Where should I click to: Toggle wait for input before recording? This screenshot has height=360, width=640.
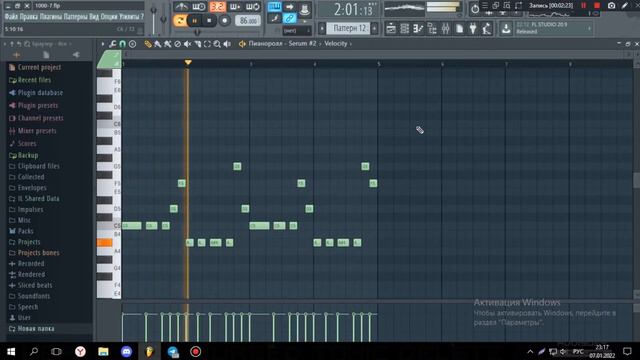tap(199, 7)
